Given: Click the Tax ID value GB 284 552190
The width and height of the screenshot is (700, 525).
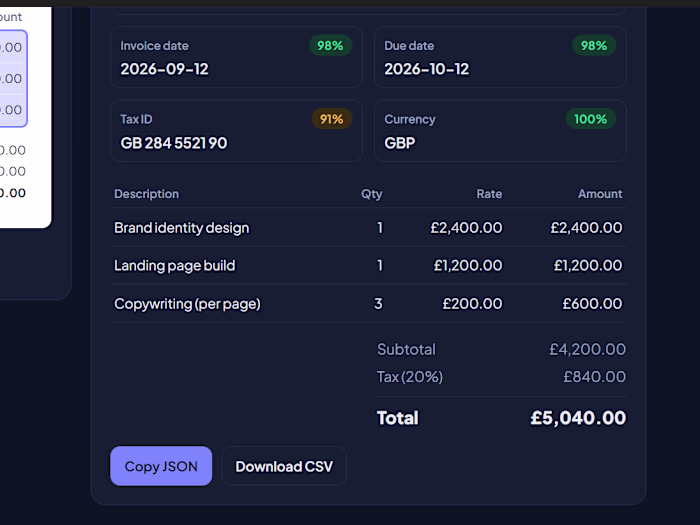Looking at the screenshot, I should point(174,143).
